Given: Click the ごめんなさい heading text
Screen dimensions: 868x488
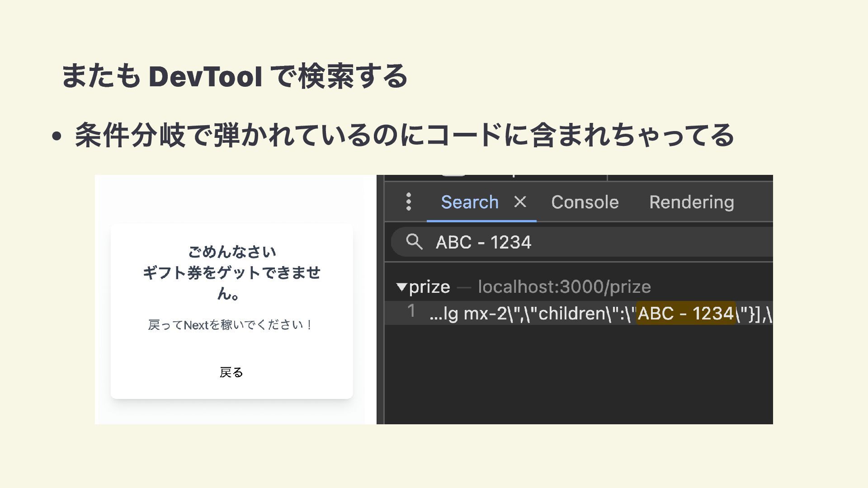Looking at the screenshot, I should 231,252.
